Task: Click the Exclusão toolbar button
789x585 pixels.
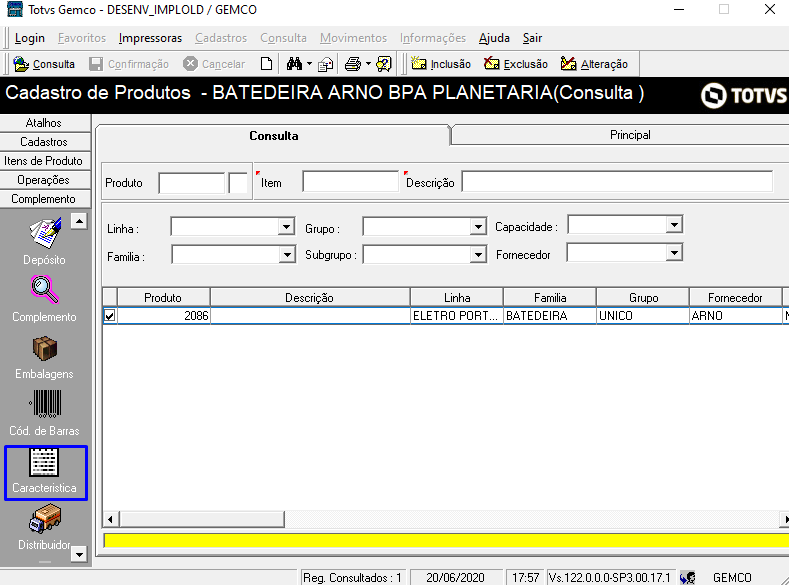Action: [516, 64]
